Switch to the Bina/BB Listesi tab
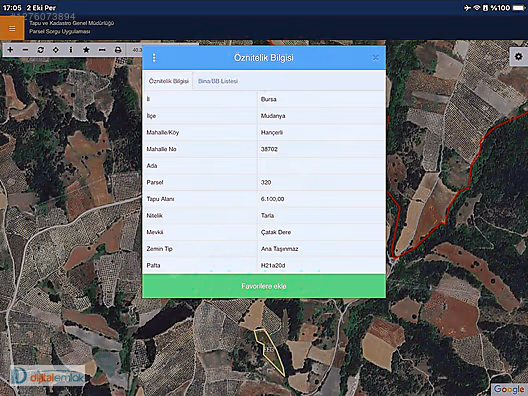This screenshot has height=396, width=528. pyautogui.click(x=218, y=81)
